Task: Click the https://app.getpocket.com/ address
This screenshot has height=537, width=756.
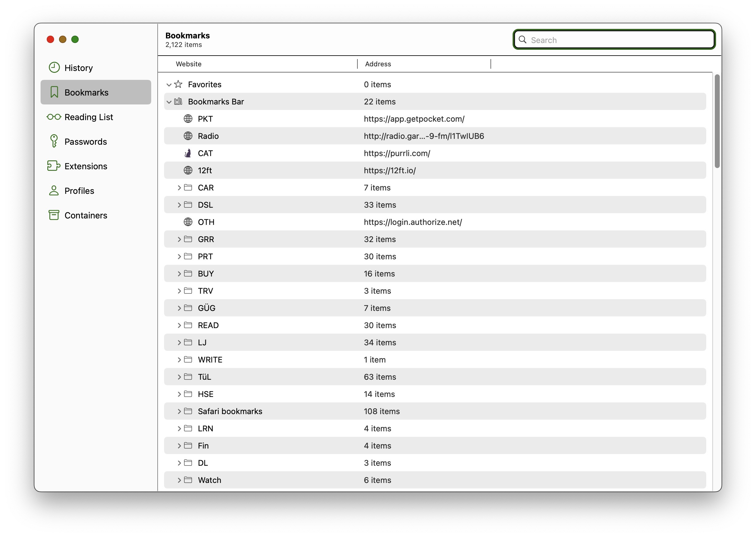Action: (x=414, y=119)
